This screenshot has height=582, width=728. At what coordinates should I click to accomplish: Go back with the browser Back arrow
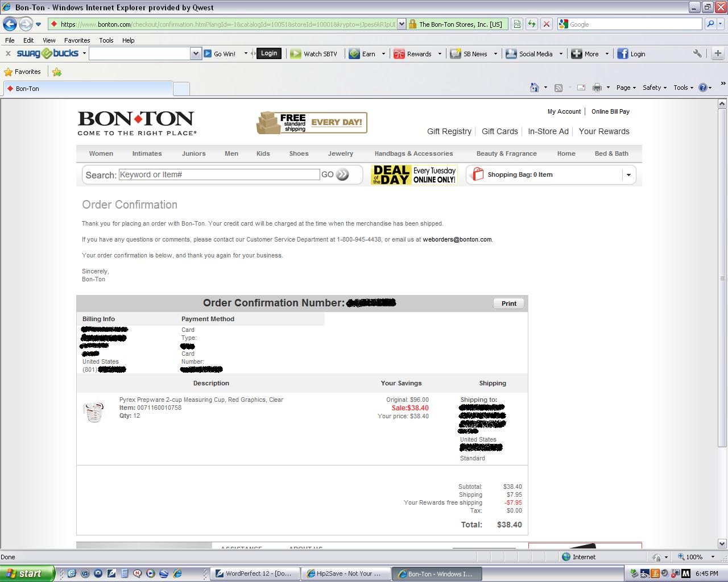[10, 24]
